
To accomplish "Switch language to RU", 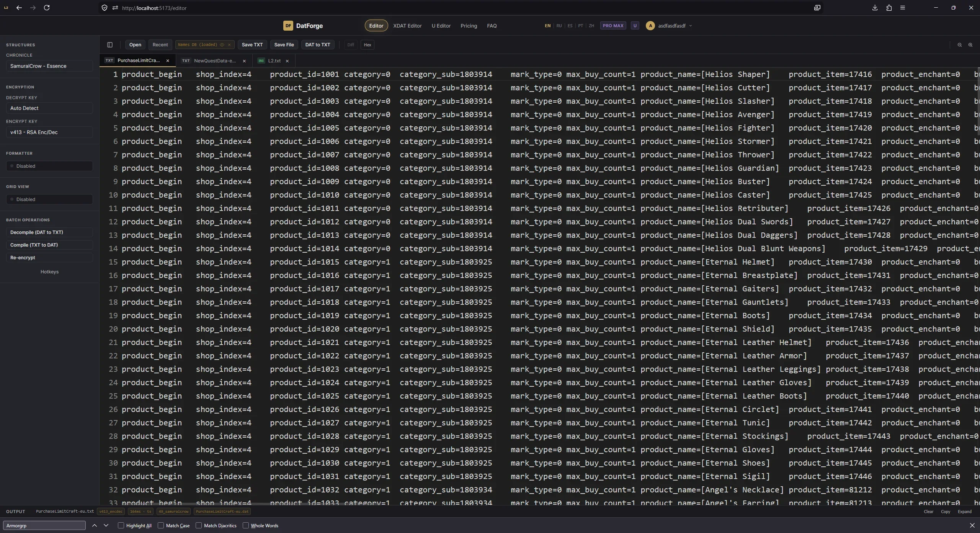I will [559, 26].
